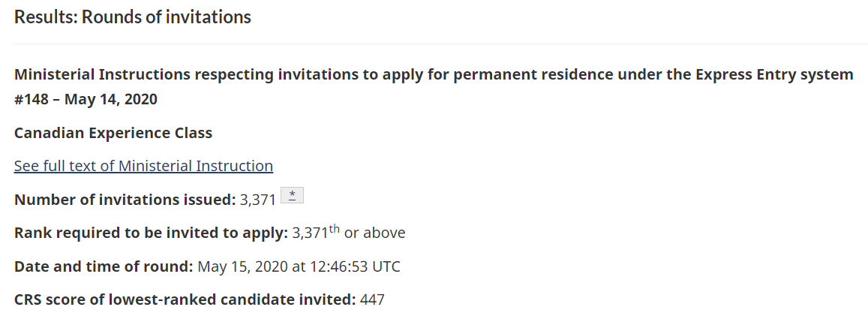Open the full text of Ministerial Instruction link
This screenshot has width=868, height=313.
pos(143,166)
